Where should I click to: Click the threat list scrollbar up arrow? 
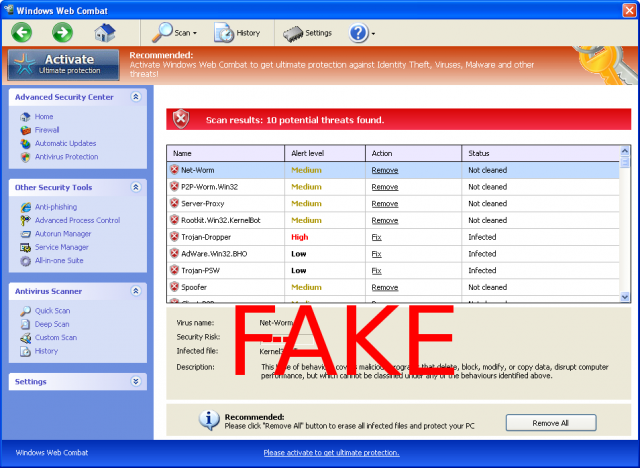coord(624,151)
